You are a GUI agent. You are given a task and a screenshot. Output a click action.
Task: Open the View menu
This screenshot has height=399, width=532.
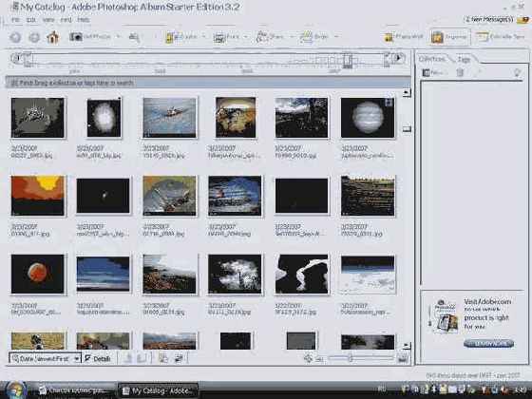tap(48, 20)
